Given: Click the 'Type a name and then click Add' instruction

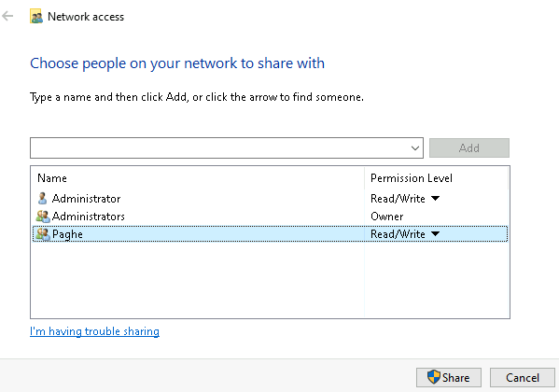Looking at the screenshot, I should tap(197, 97).
